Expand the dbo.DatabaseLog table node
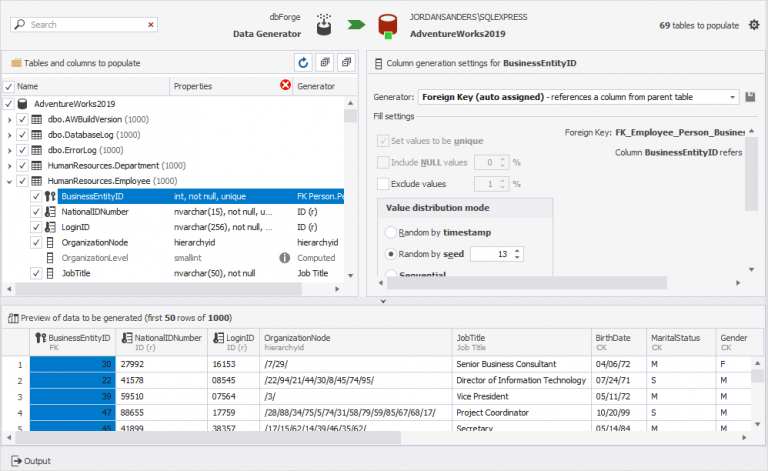Screen dimensions: 768x471 point(9,135)
